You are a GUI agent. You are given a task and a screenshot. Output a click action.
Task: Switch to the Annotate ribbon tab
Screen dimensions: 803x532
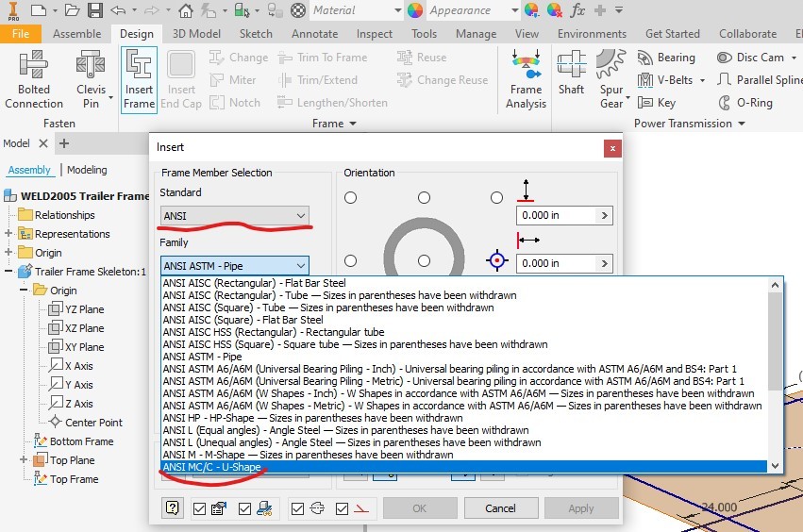coord(314,34)
